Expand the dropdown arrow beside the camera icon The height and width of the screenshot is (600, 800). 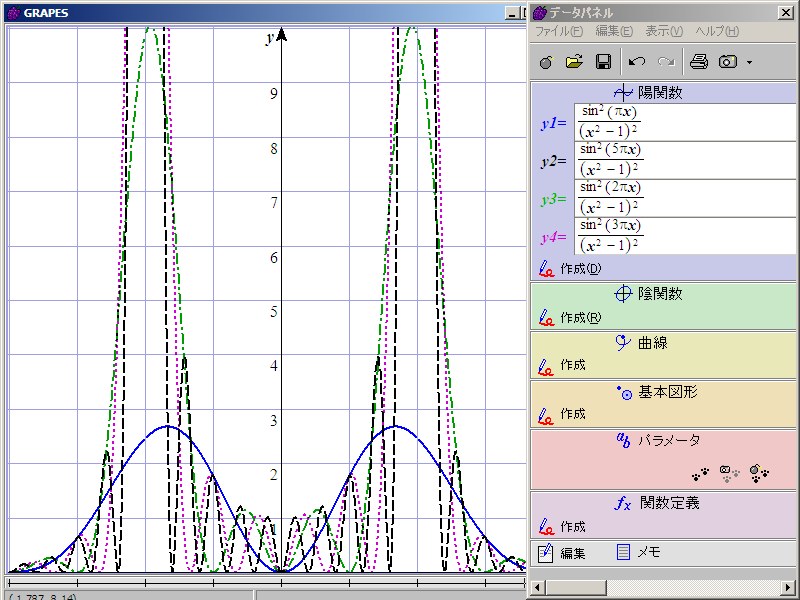tap(749, 63)
